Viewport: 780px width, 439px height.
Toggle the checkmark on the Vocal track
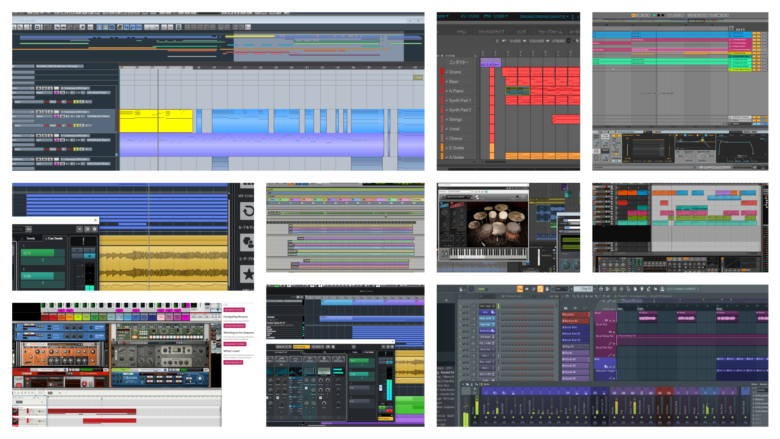pyautogui.click(x=447, y=129)
